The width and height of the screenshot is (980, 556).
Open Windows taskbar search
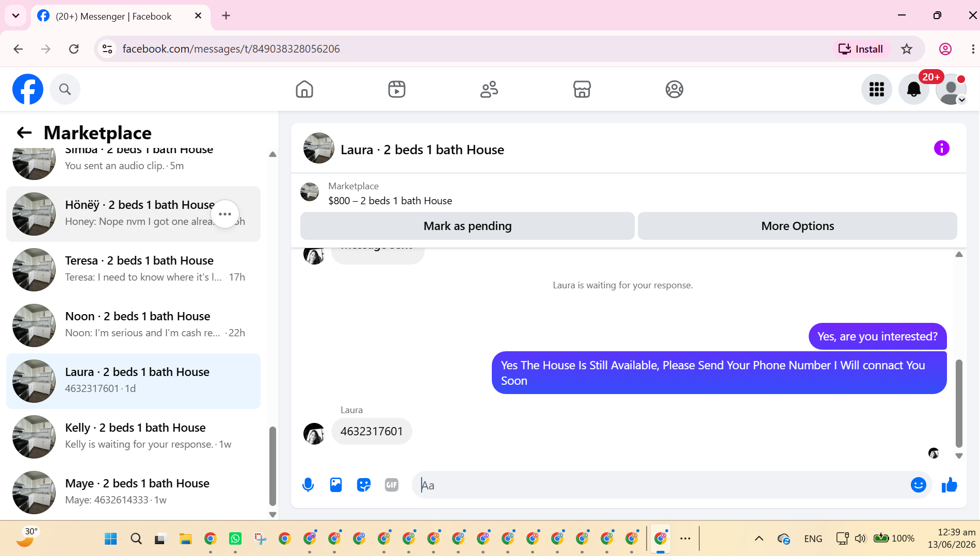click(136, 538)
